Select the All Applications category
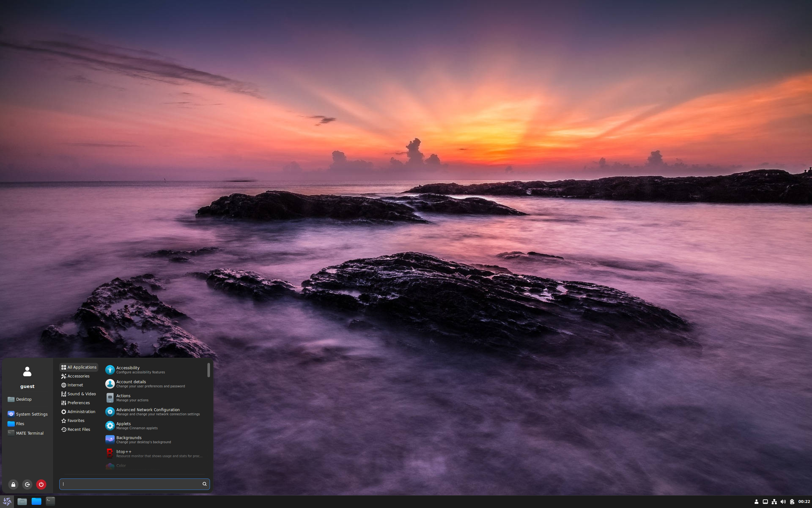The height and width of the screenshot is (508, 812). click(79, 367)
